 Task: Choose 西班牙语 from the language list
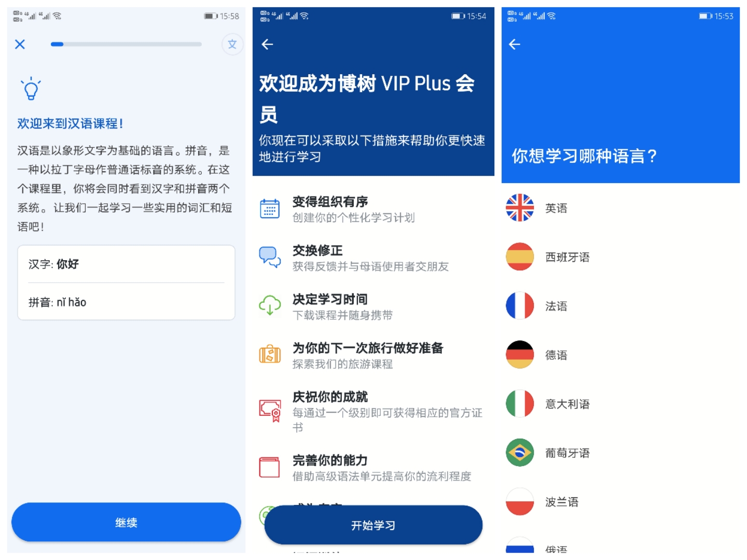[620, 257]
